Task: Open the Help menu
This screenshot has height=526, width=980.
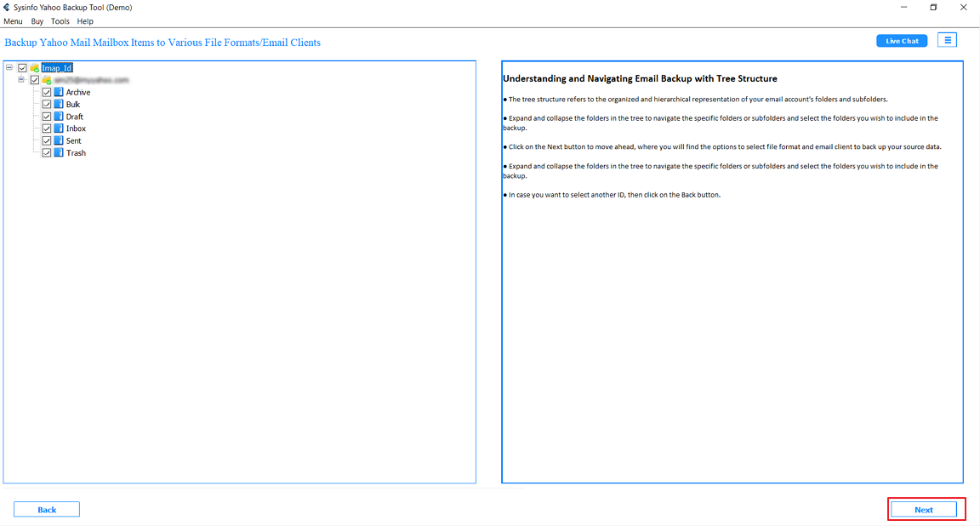Action: (x=85, y=21)
